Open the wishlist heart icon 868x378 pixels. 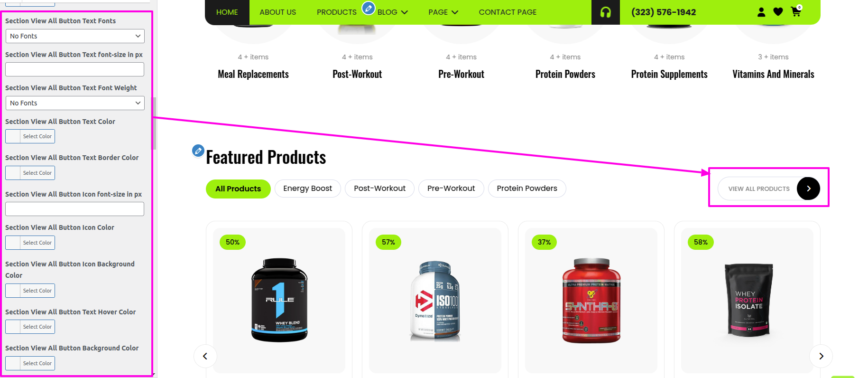[x=778, y=12]
